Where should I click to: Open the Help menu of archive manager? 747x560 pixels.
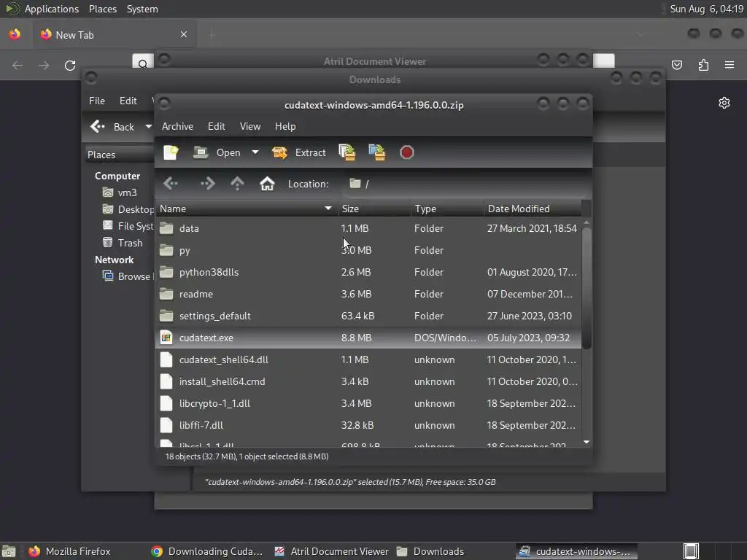(285, 126)
